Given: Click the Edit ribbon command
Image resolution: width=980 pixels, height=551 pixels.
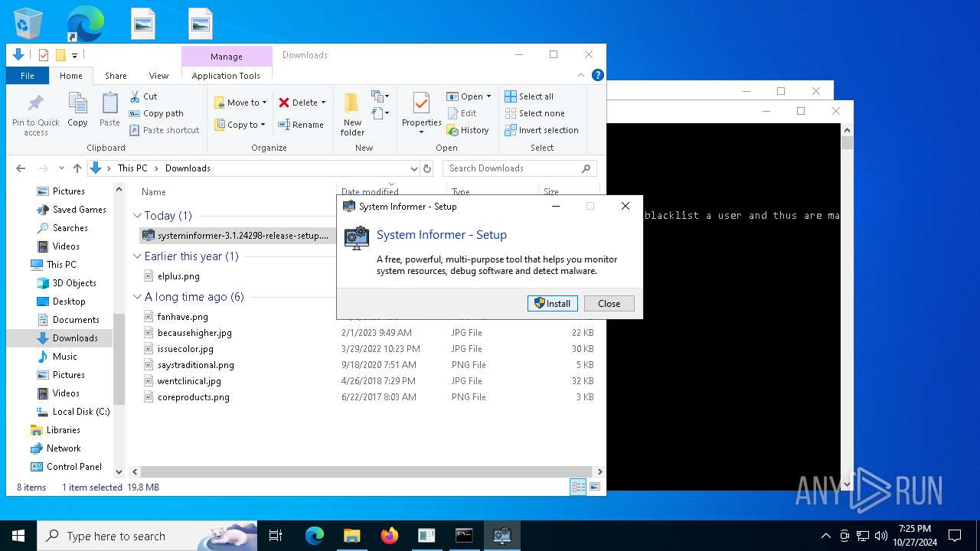Looking at the screenshot, I should click(462, 113).
